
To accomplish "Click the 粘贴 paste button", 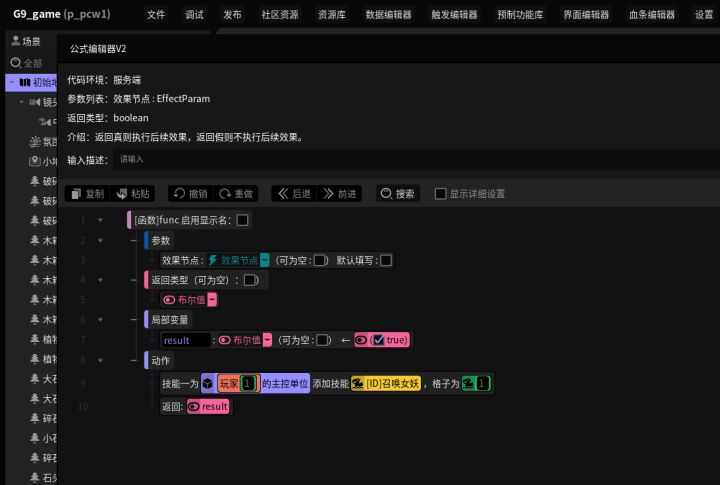I will click(133, 194).
